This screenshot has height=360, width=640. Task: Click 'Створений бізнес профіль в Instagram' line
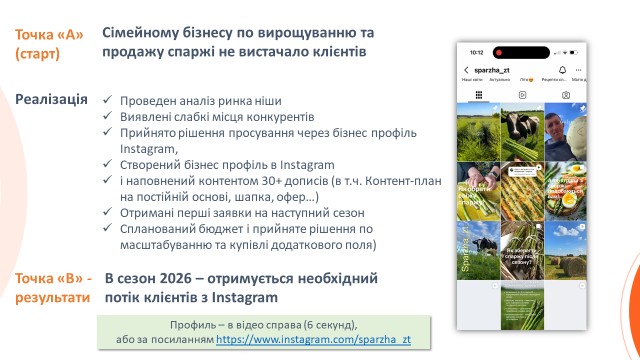click(x=227, y=165)
